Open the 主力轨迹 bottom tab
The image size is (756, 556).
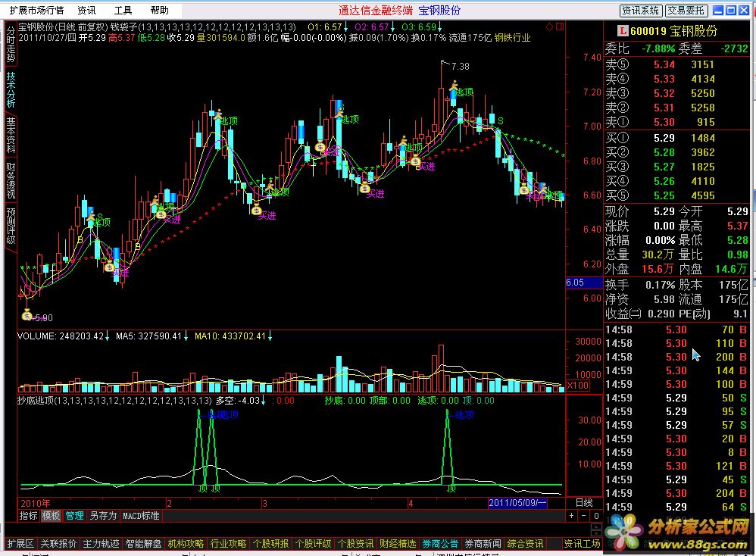pos(101,543)
